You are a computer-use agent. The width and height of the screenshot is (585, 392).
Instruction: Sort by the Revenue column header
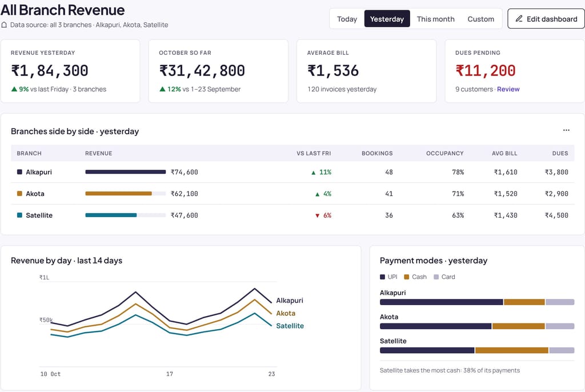[98, 154]
